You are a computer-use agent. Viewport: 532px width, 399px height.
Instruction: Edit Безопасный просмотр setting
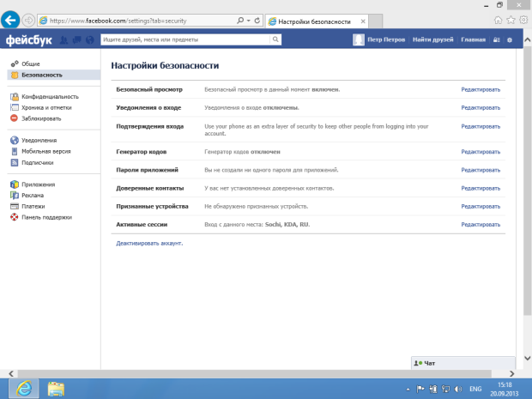(x=481, y=89)
